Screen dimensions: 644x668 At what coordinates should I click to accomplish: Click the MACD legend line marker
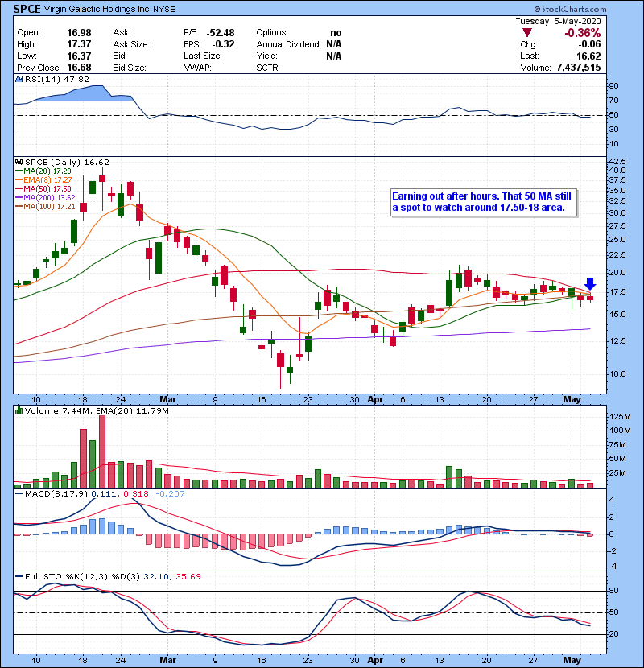click(x=19, y=494)
